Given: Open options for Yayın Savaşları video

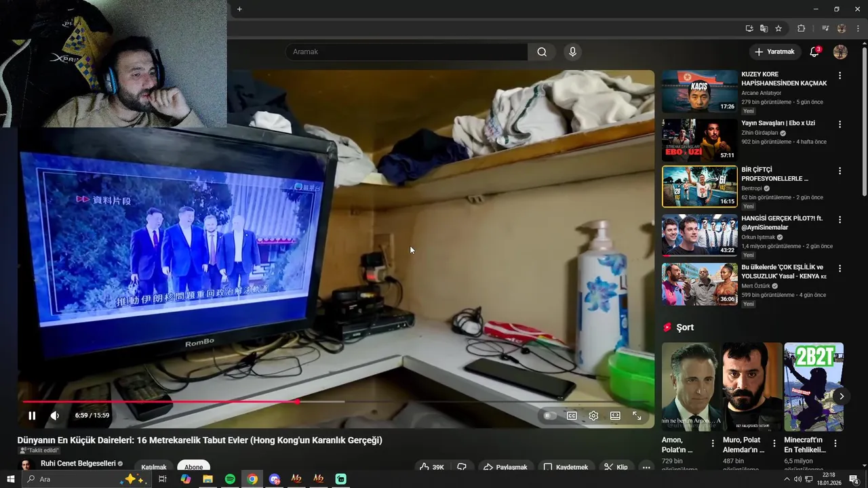Looking at the screenshot, I should 840,125.
